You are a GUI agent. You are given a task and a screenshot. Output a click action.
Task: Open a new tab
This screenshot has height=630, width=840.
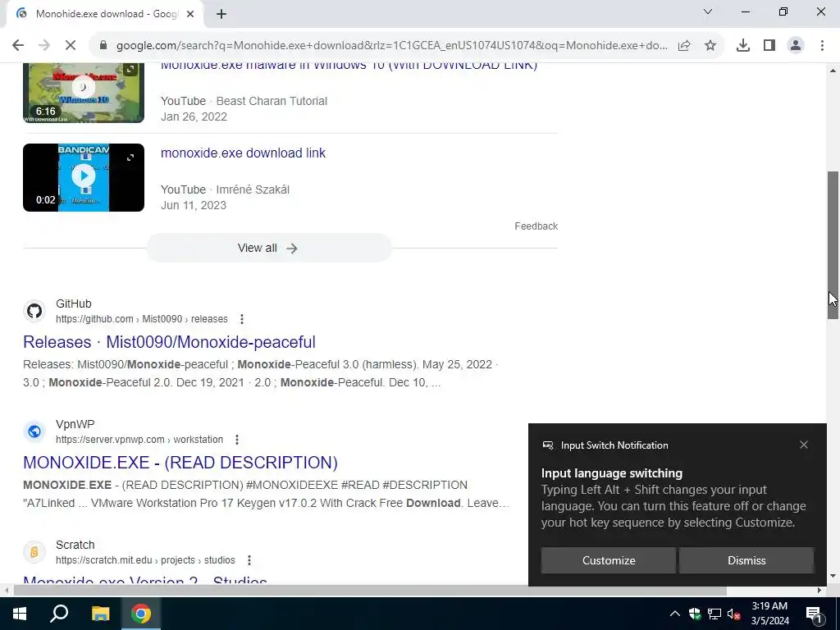click(x=221, y=14)
